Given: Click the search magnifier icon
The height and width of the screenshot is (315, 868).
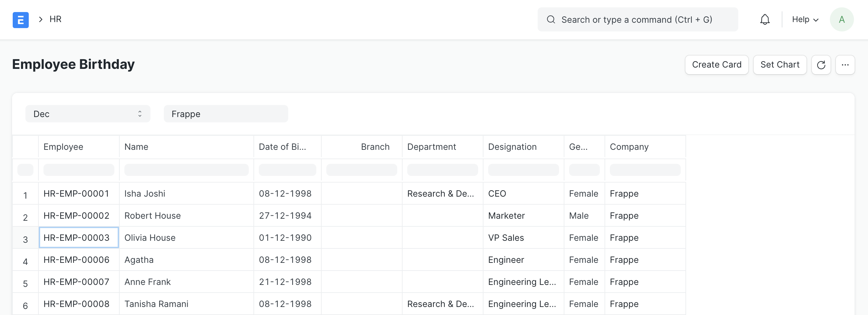Looking at the screenshot, I should (551, 19).
